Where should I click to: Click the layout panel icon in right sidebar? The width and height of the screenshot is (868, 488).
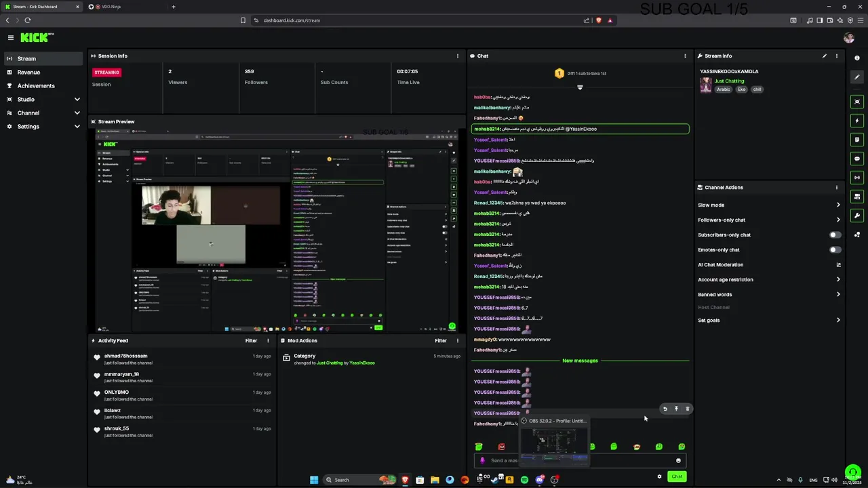pyautogui.click(x=857, y=197)
